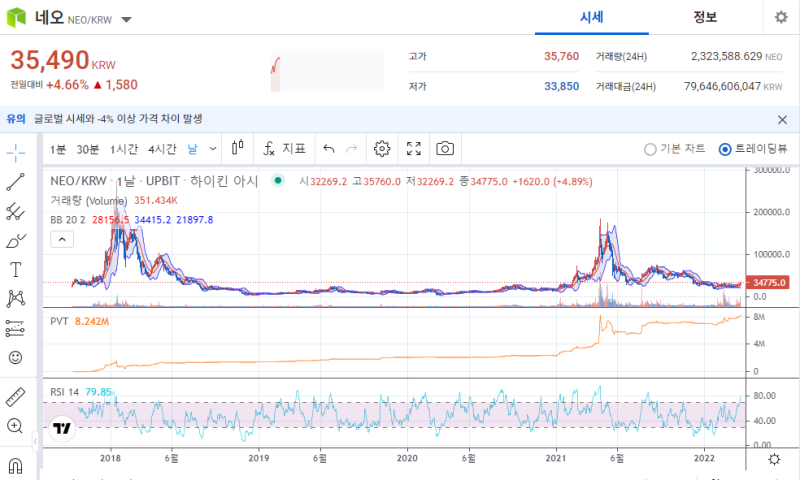
Task: Click the 34775.0 price label on axis
Action: click(767, 283)
